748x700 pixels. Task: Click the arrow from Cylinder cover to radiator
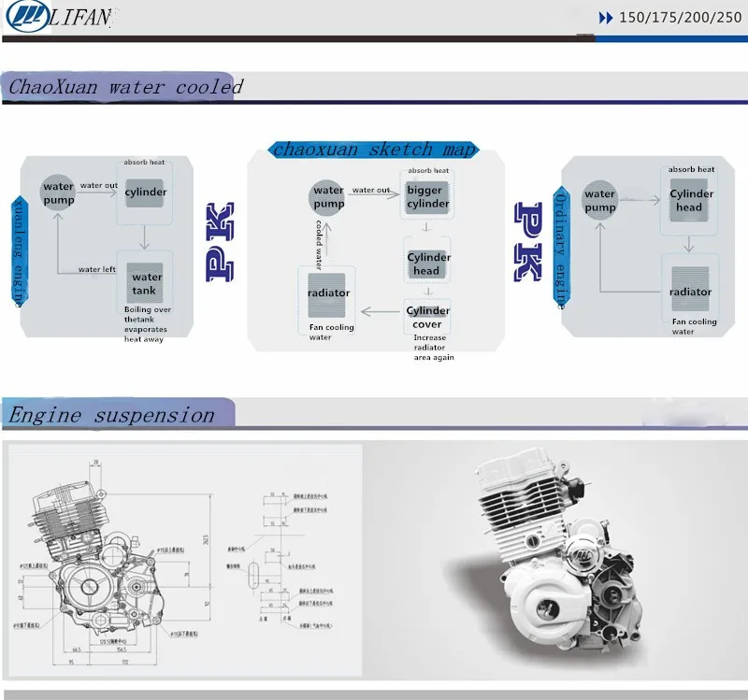pos(381,312)
